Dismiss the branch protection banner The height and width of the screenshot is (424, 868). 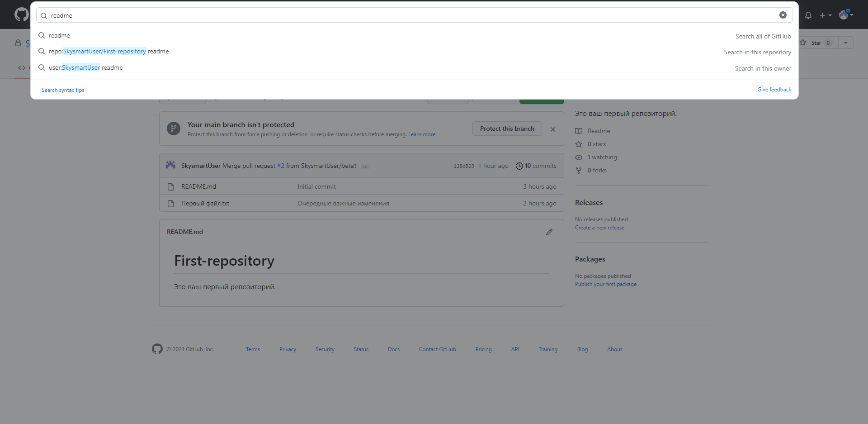pos(553,129)
